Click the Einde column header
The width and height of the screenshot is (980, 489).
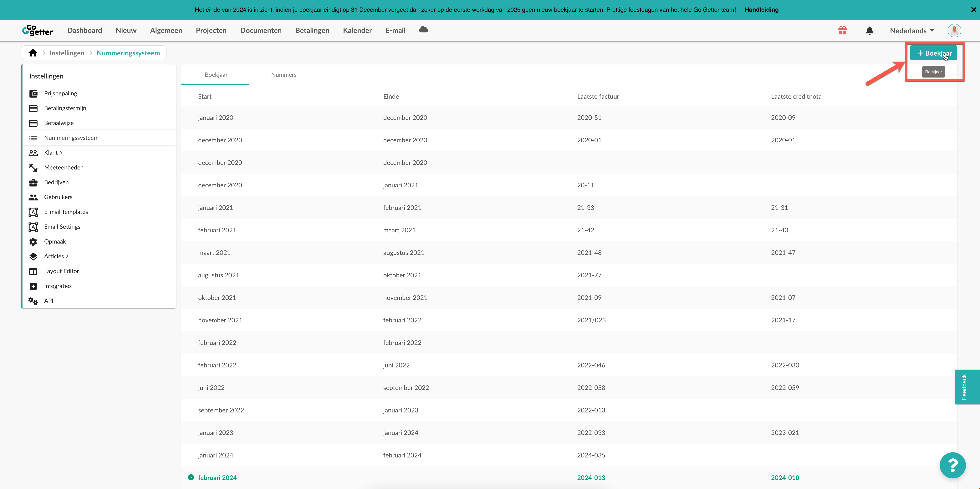pos(391,97)
